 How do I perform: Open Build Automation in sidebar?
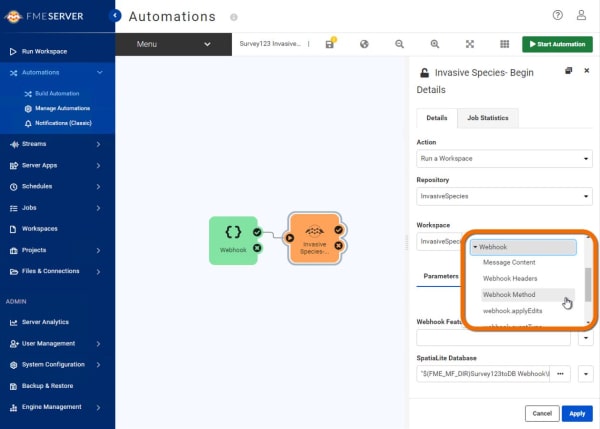click(57, 93)
